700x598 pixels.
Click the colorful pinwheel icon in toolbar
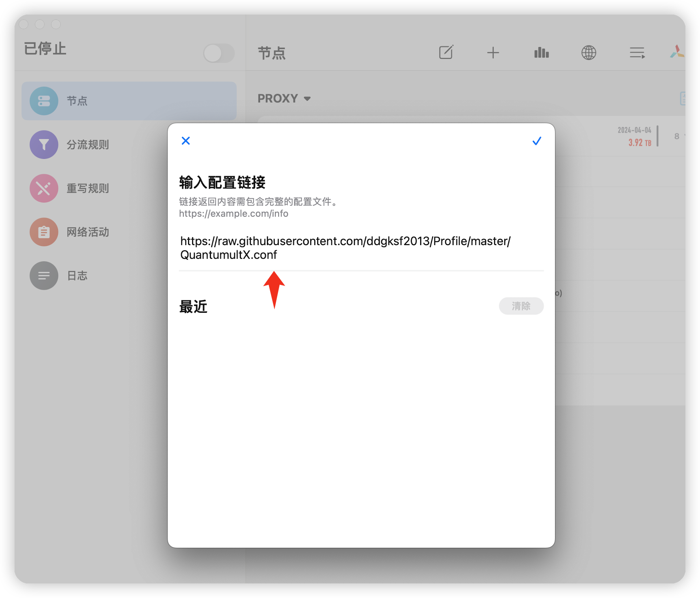click(677, 52)
